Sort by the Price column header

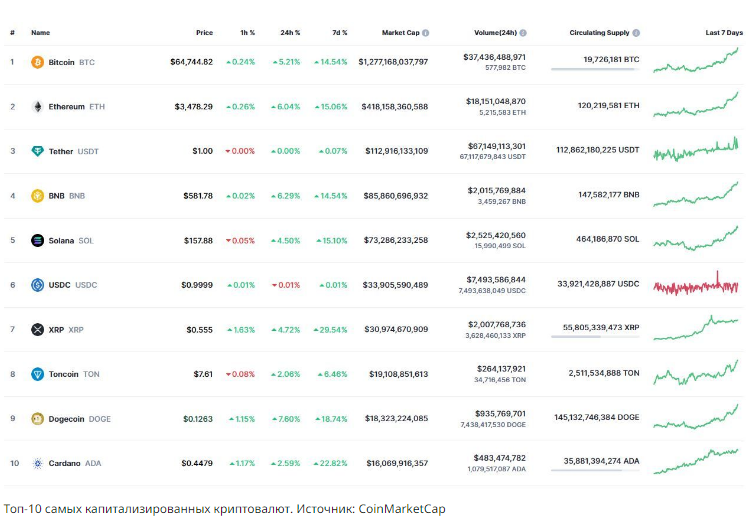click(x=204, y=33)
